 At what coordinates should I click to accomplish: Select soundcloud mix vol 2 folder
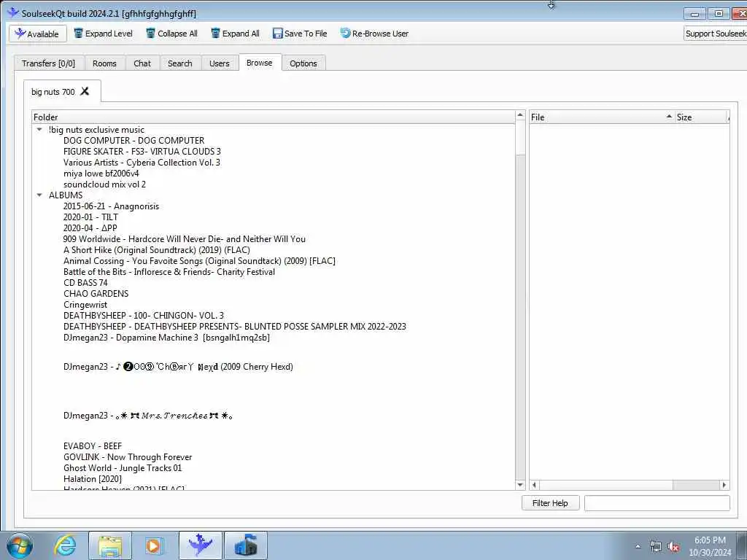coord(105,184)
